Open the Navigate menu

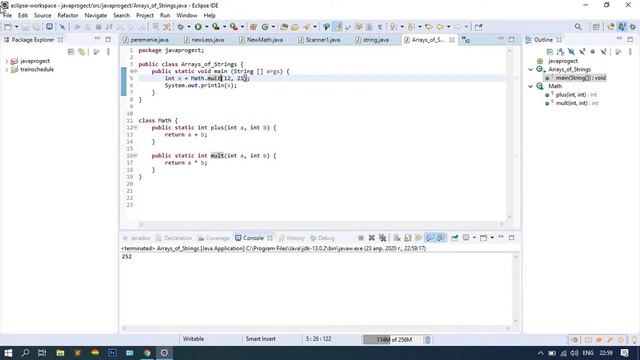click(96, 16)
